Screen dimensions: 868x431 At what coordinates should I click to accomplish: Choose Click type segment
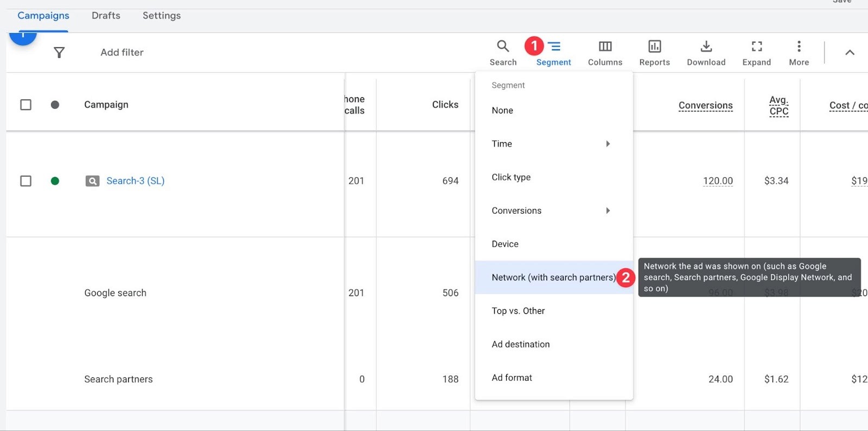[554, 177]
